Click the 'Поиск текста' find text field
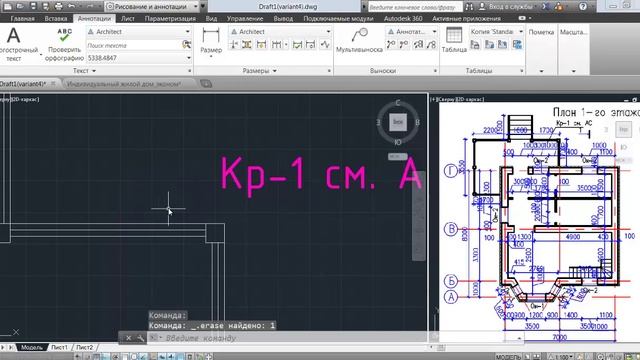The image size is (640, 360). [133, 45]
